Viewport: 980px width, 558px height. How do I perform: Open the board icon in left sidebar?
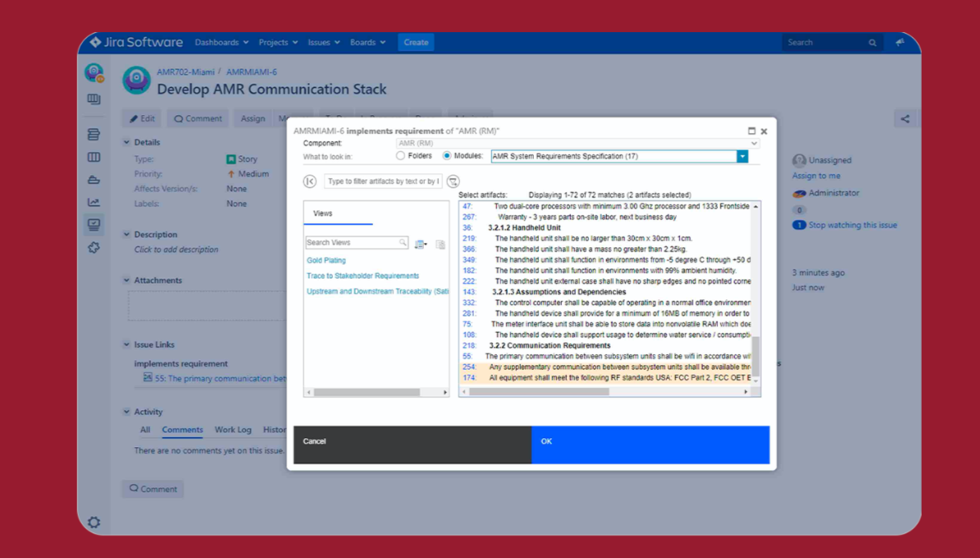point(94,99)
